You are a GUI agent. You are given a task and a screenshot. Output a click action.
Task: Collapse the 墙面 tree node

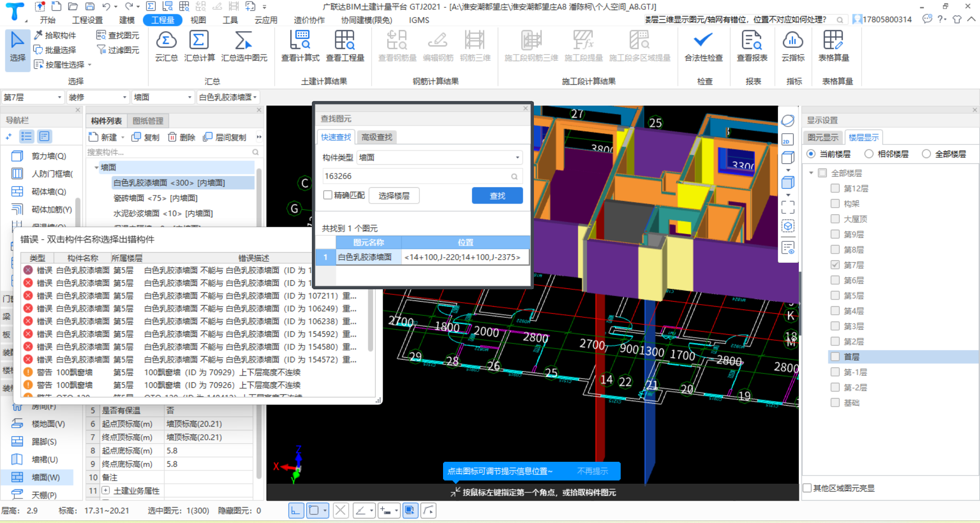click(96, 167)
